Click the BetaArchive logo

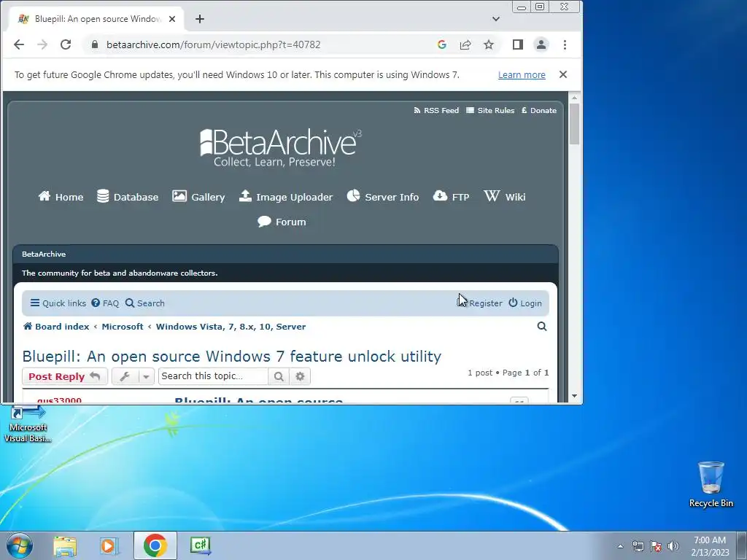pos(281,148)
